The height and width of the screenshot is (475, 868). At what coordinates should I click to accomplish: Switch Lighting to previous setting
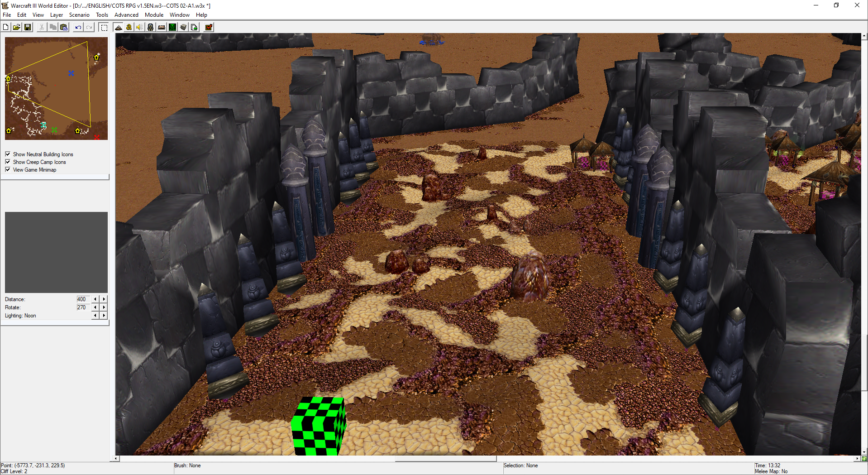[x=95, y=315]
